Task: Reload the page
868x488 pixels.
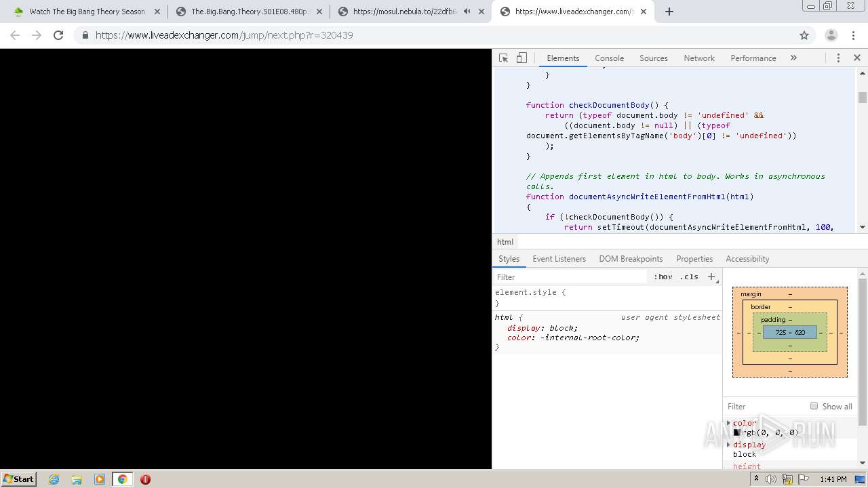Action: pos(58,35)
